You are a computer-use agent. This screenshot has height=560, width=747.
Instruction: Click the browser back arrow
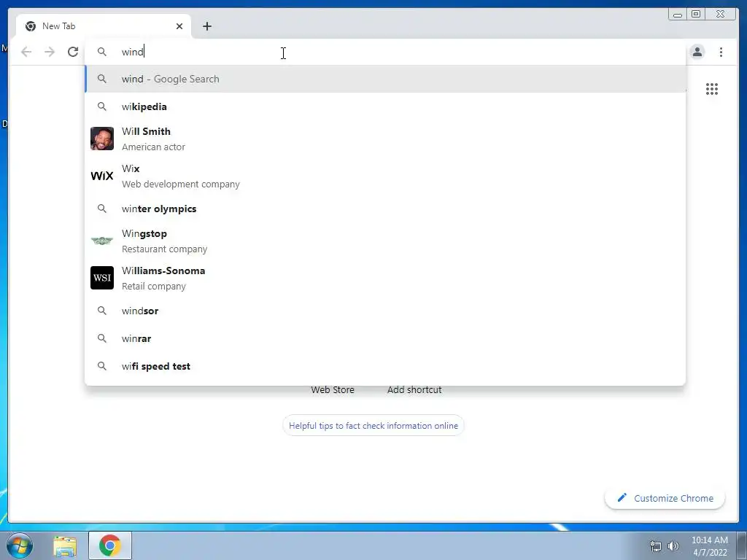tap(26, 52)
